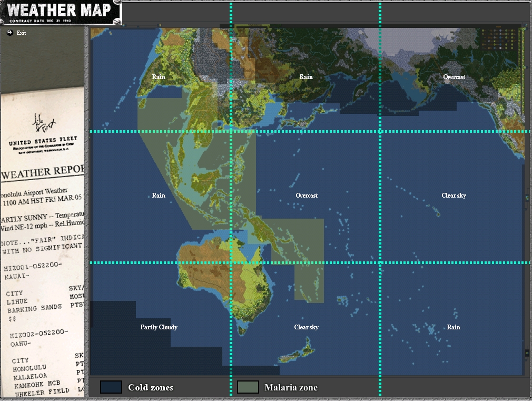This screenshot has height=401, width=532.
Task: Click the Exit text link
Action: (21, 33)
